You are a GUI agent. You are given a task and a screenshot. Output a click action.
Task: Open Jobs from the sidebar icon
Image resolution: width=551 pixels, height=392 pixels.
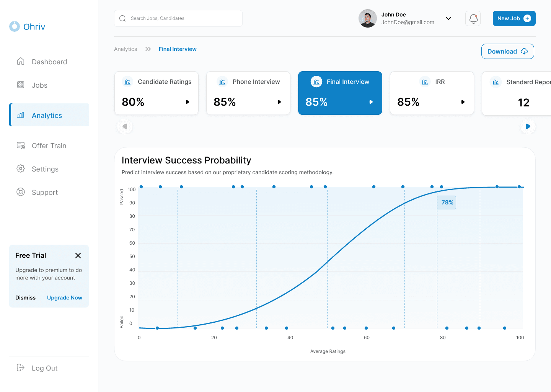(x=21, y=85)
